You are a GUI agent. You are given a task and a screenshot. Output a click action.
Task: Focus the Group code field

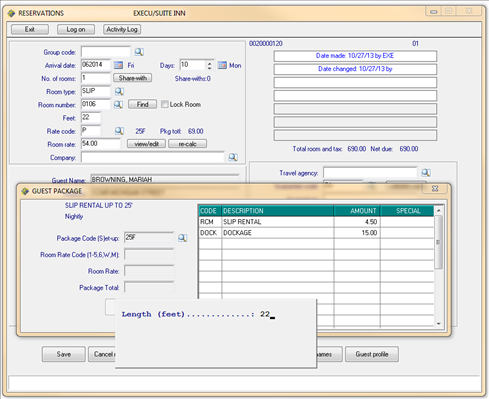point(106,52)
